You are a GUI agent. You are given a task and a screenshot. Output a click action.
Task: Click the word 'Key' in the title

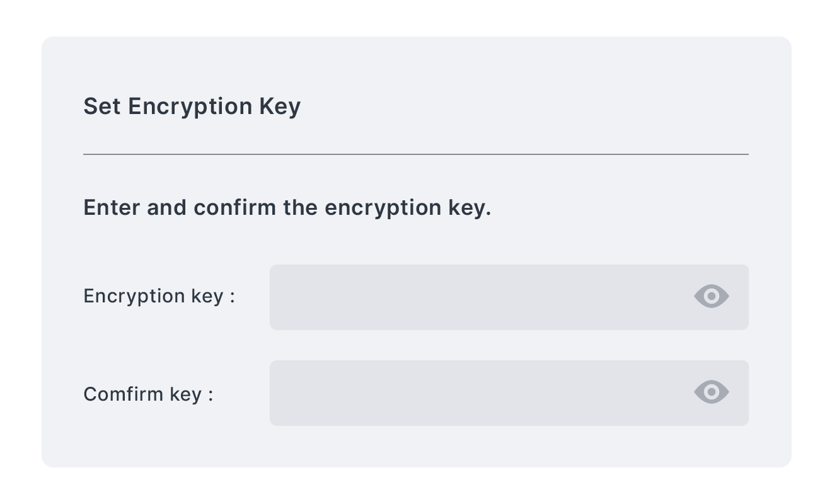[x=280, y=106]
